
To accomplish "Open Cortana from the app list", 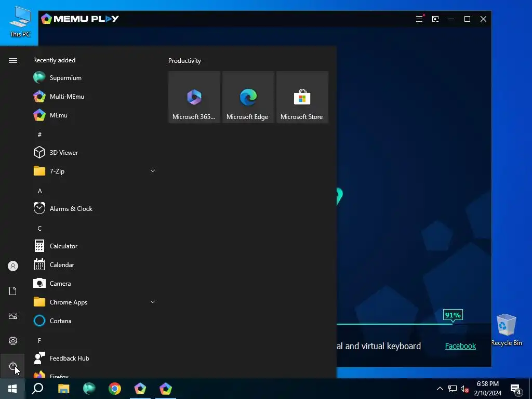I will [x=95, y=321].
